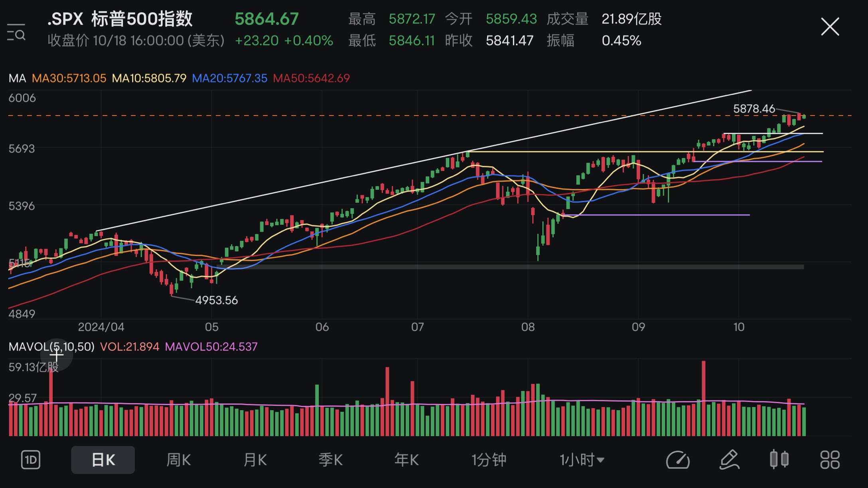This screenshot has width=868, height=488.
Task: Switch to 1分钟 chart interval
Action: [489, 460]
